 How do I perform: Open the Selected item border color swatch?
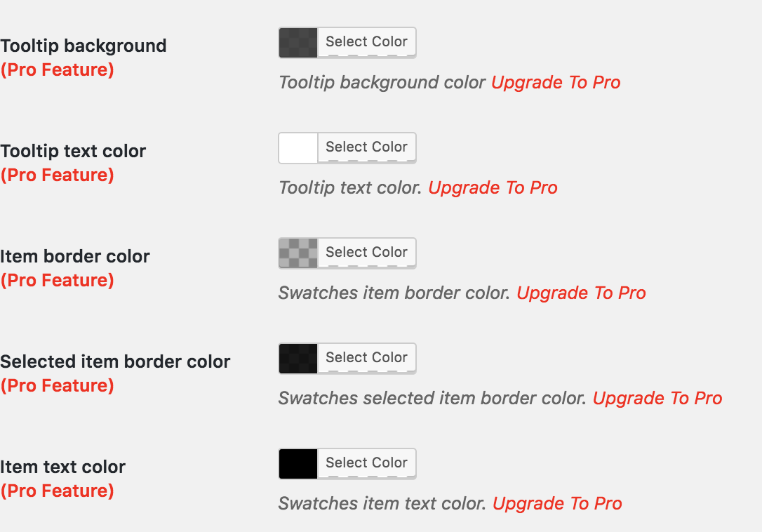tap(298, 358)
